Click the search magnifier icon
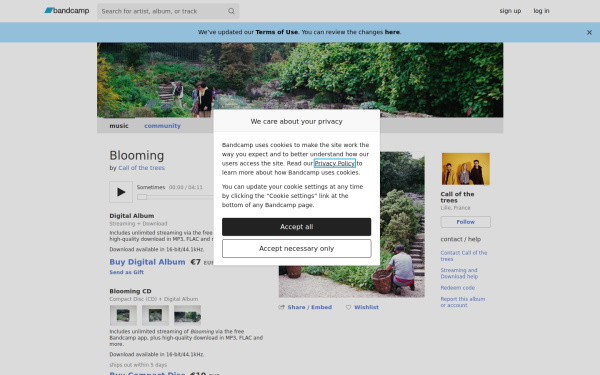 point(231,11)
